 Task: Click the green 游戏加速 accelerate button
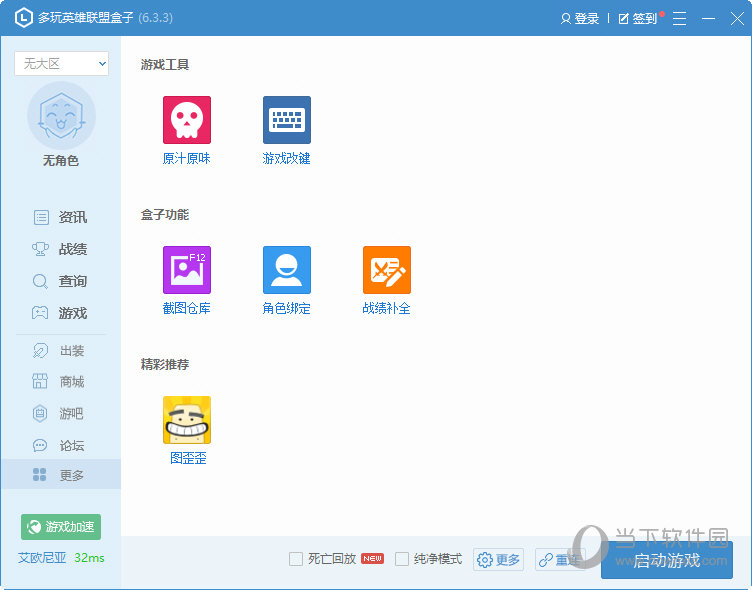[x=61, y=527]
